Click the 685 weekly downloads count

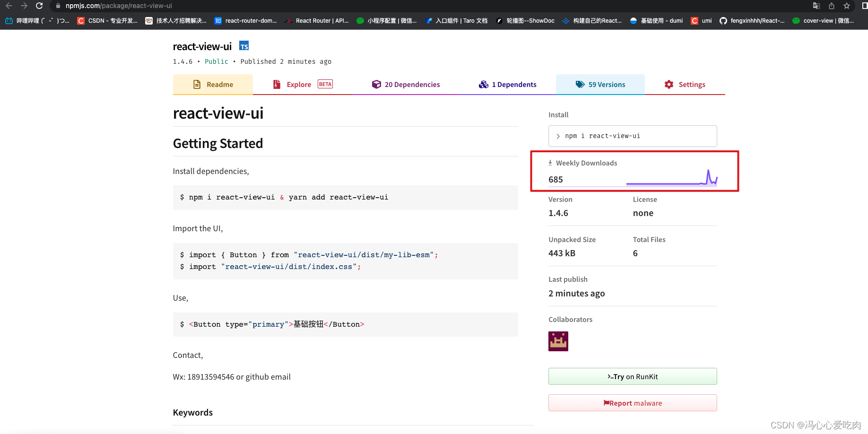pos(556,180)
